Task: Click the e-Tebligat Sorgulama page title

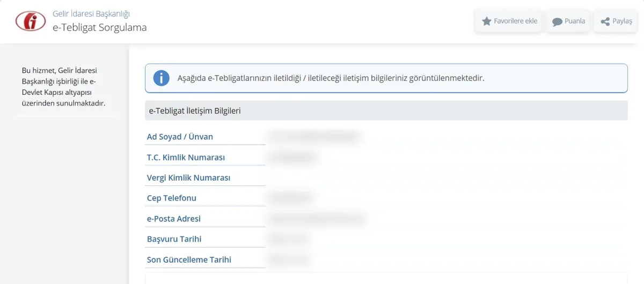Action: [x=100, y=27]
